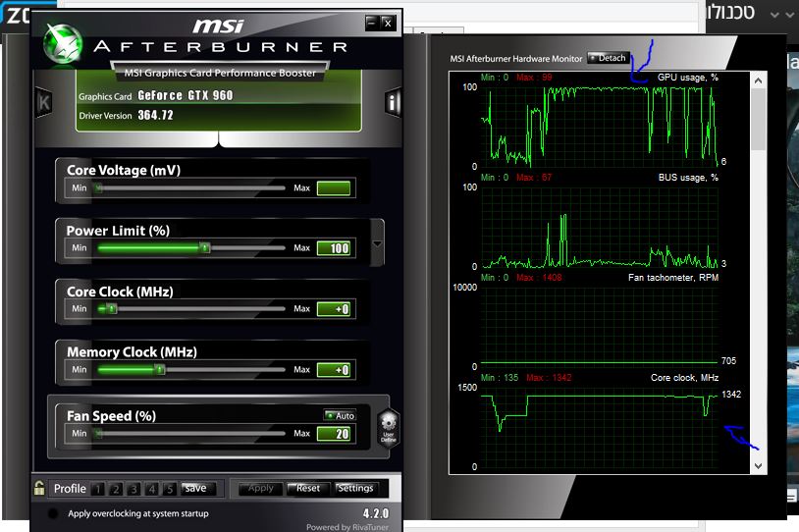
Task: Detach the Hardware Monitor panel
Action: pos(609,58)
